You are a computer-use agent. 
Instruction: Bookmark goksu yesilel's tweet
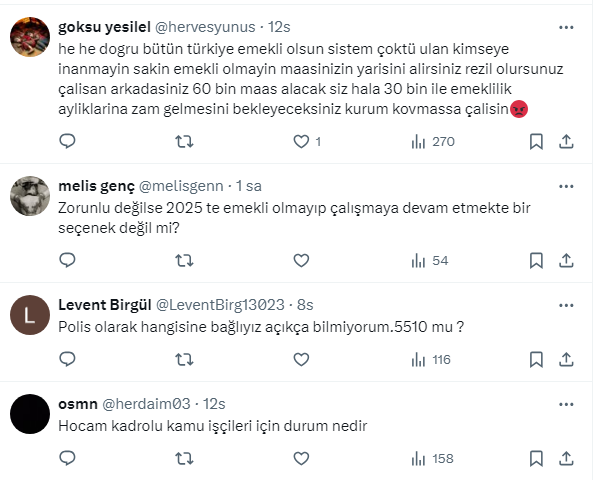[536, 142]
